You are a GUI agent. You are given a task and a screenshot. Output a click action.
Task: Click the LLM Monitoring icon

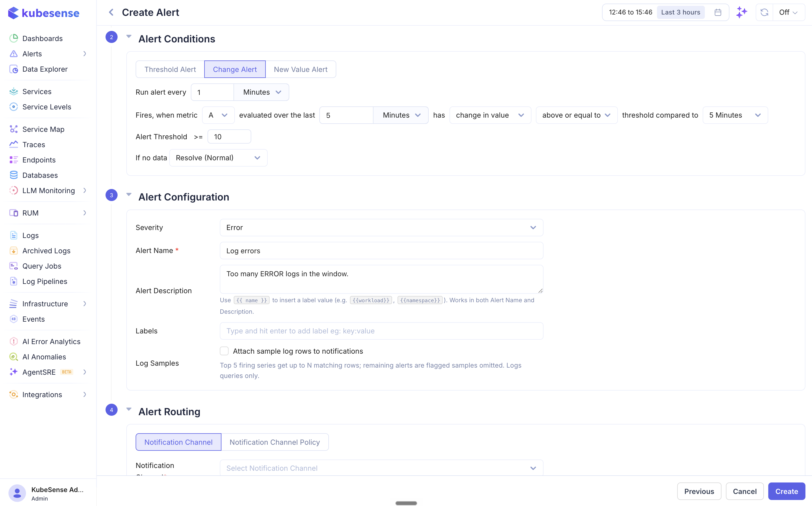point(14,191)
